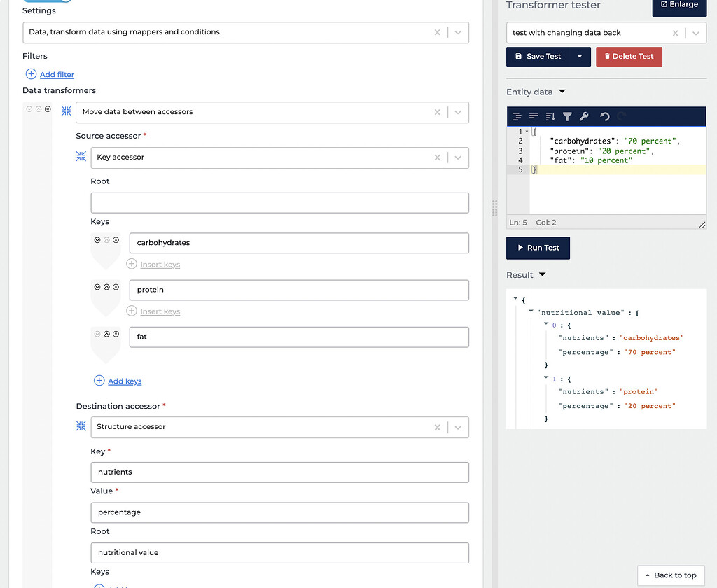Open the Save Test options arrow
This screenshot has height=588, width=717.
point(580,57)
